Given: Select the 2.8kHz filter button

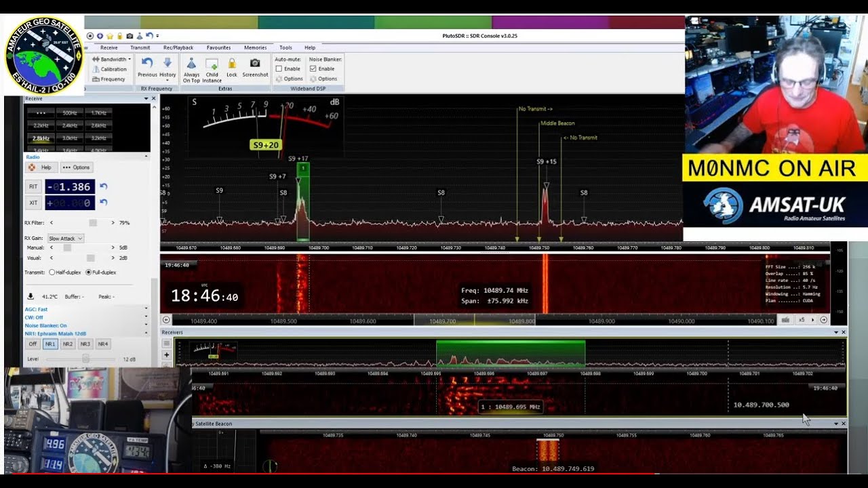Looking at the screenshot, I should [x=41, y=138].
